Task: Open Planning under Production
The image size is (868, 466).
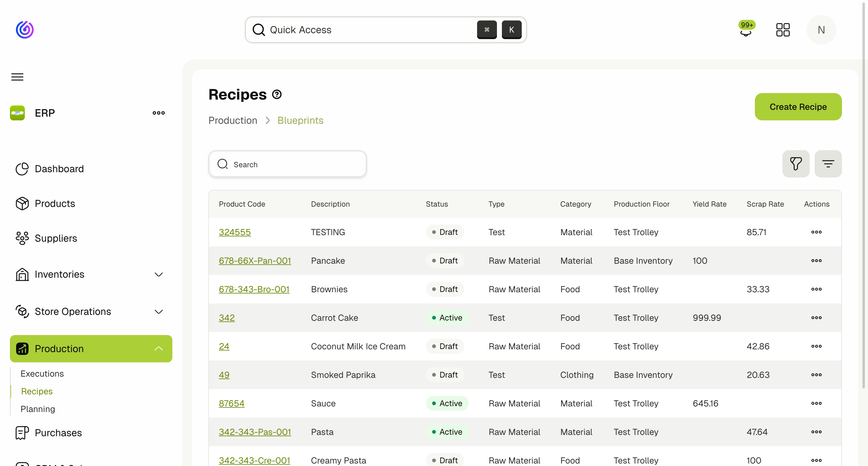Action: (38, 409)
